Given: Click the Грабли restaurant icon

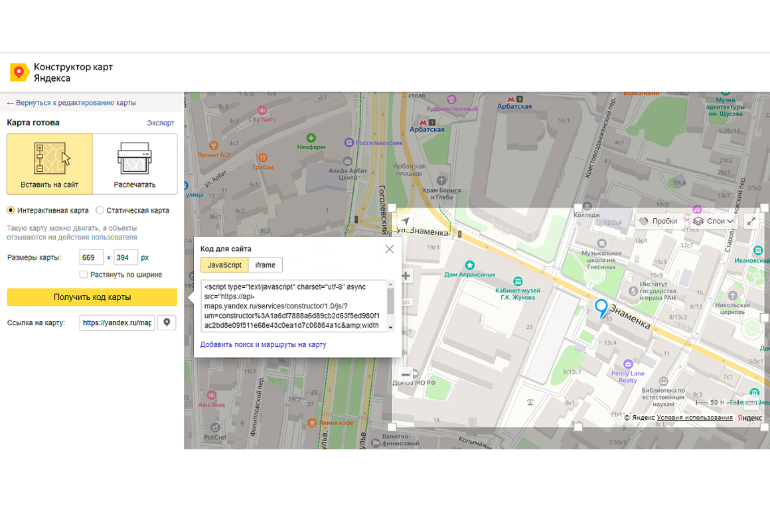Looking at the screenshot, I should (263, 157).
